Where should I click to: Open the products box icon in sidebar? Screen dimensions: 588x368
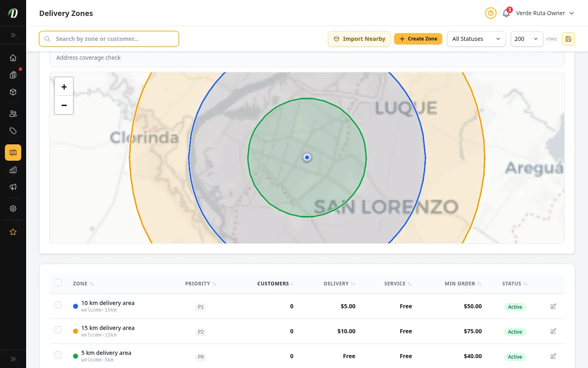(x=13, y=92)
